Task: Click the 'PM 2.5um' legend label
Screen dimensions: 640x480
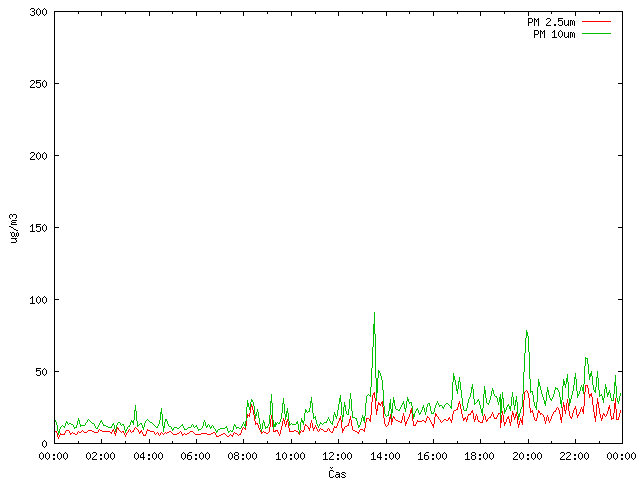Action: (x=551, y=22)
